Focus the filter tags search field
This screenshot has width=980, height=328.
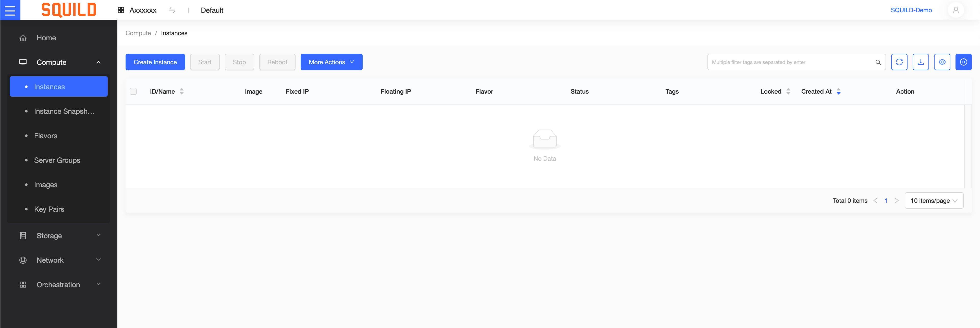coord(791,62)
